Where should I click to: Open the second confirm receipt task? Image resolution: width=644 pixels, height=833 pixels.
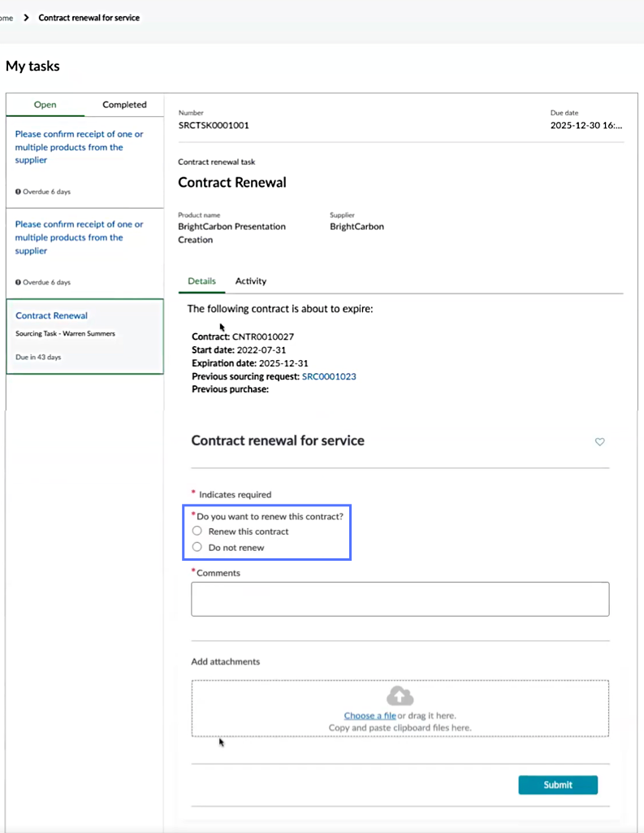[x=79, y=237]
